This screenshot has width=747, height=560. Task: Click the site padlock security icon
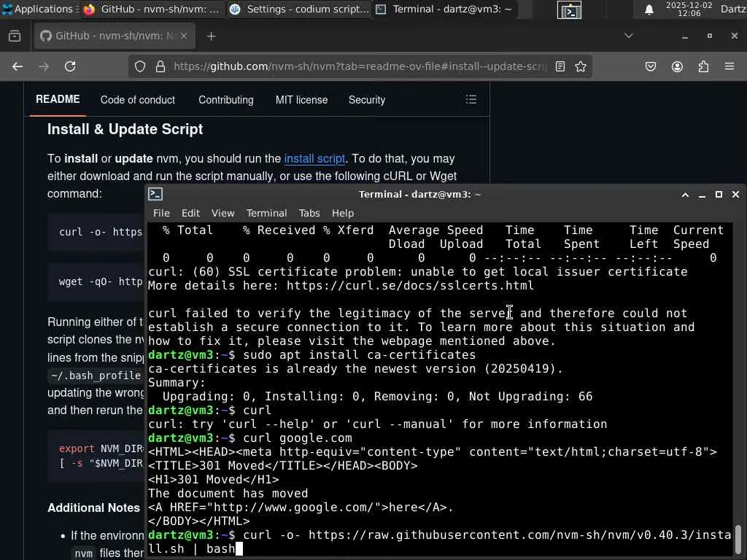pos(160,66)
